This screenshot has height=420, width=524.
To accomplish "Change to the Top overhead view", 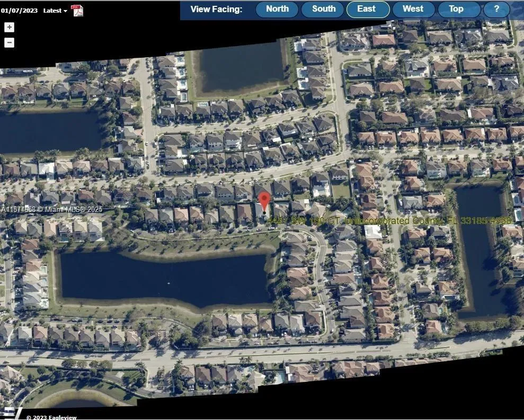I will click(x=456, y=9).
